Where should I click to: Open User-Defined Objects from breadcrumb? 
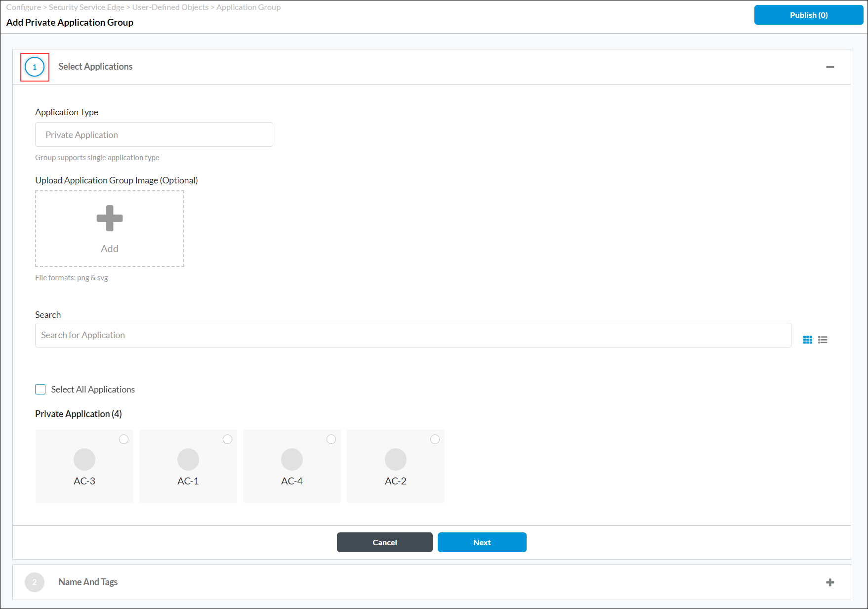click(x=170, y=7)
